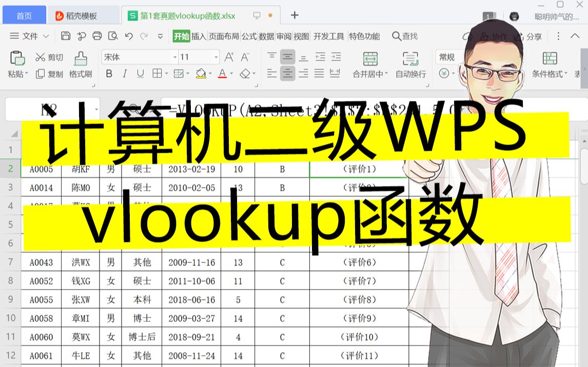This screenshot has height=367, width=588.
Task: Click the Print icon in quick access toolbar
Action: click(97, 36)
